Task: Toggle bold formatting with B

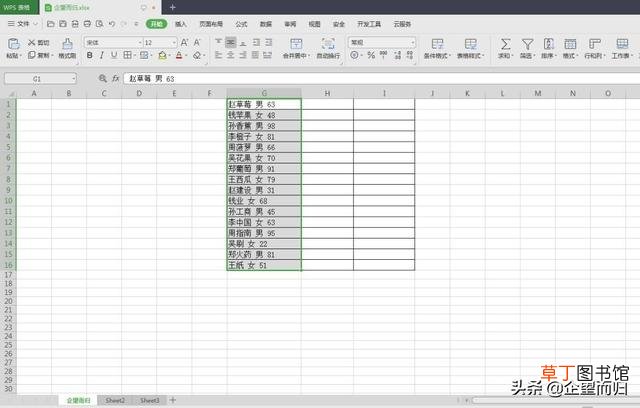Action: click(89, 55)
